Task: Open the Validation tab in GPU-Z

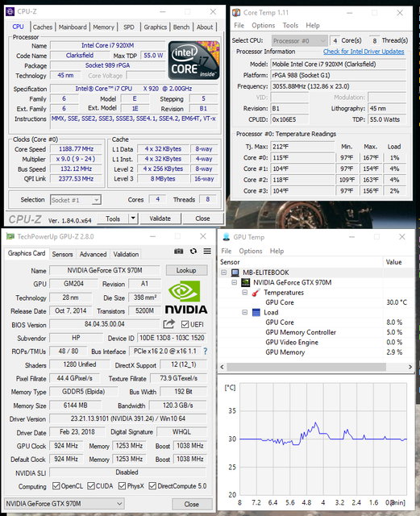Action: tap(126, 254)
